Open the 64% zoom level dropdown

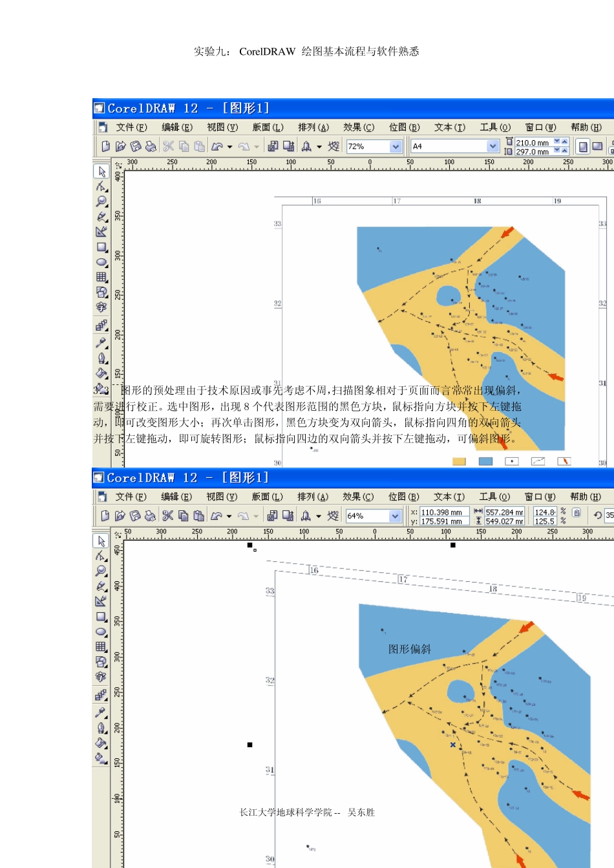click(395, 516)
